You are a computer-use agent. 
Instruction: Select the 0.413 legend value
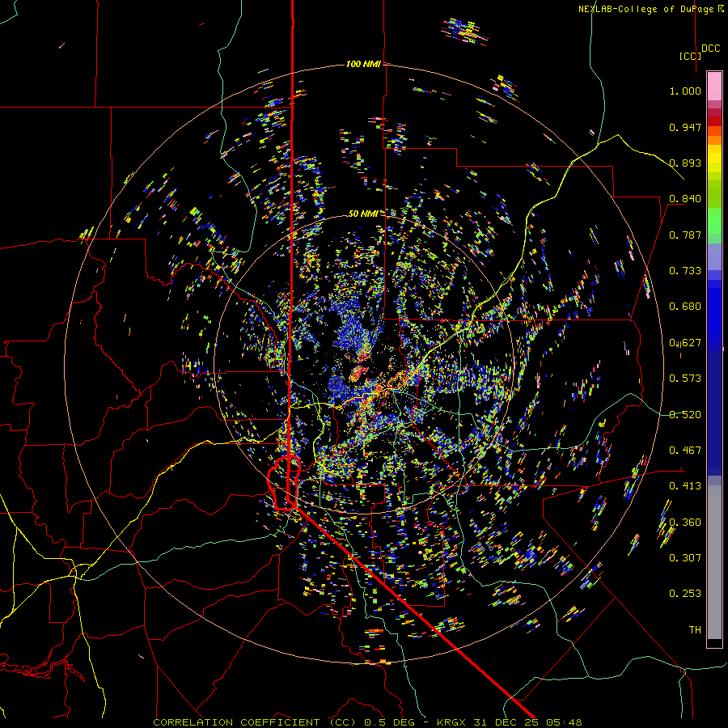click(685, 486)
